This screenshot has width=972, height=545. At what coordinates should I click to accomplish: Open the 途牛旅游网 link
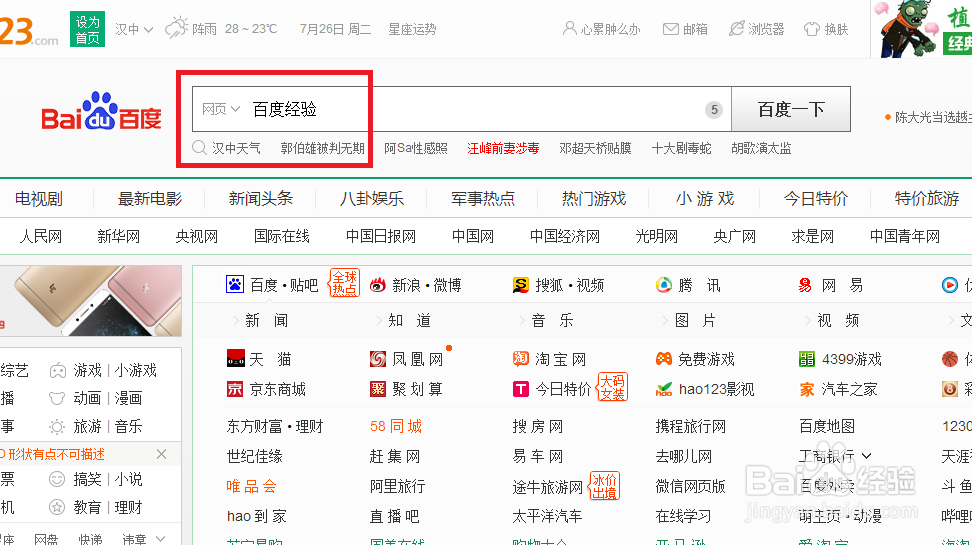click(x=547, y=487)
